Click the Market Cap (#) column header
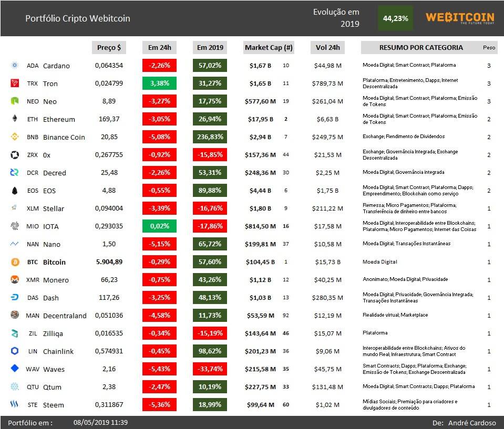 click(269, 48)
